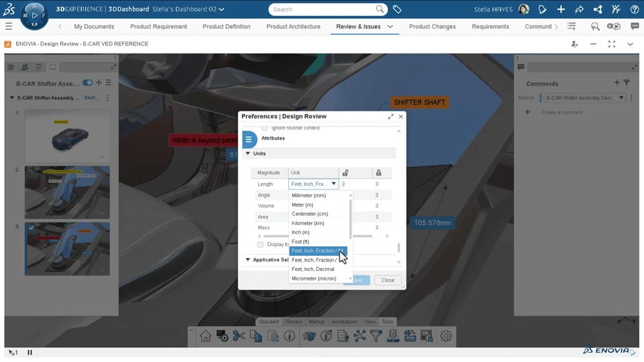Open the Annotations action bar tab

click(x=344, y=322)
